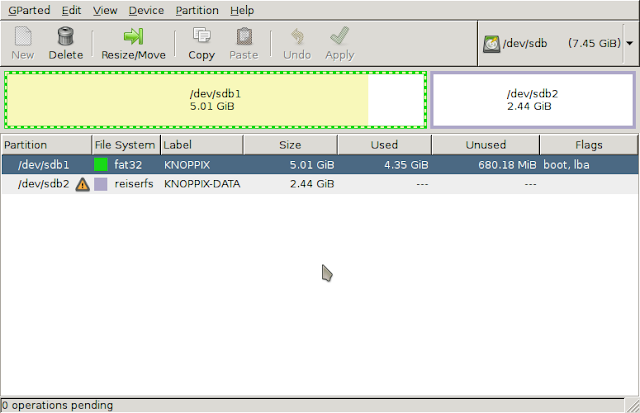Click the Paste clipboard icon

click(244, 36)
